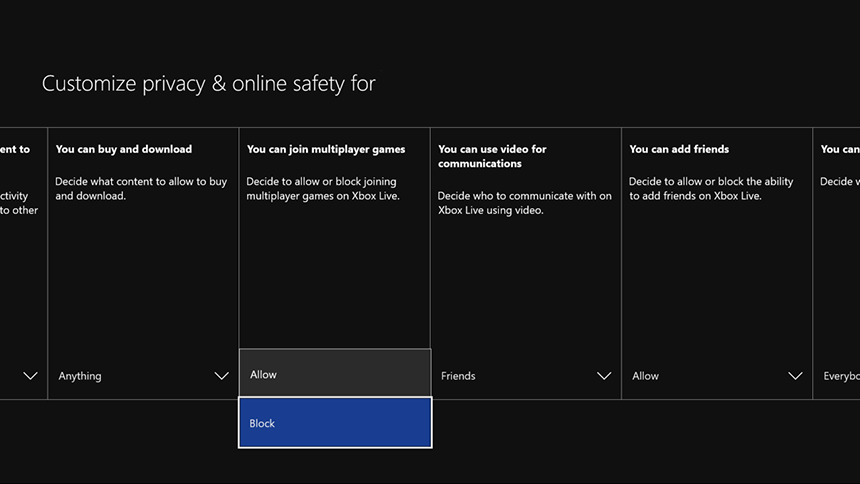Select "You can use video for communications" heading
Screen dimensions: 860x484
(x=493, y=156)
